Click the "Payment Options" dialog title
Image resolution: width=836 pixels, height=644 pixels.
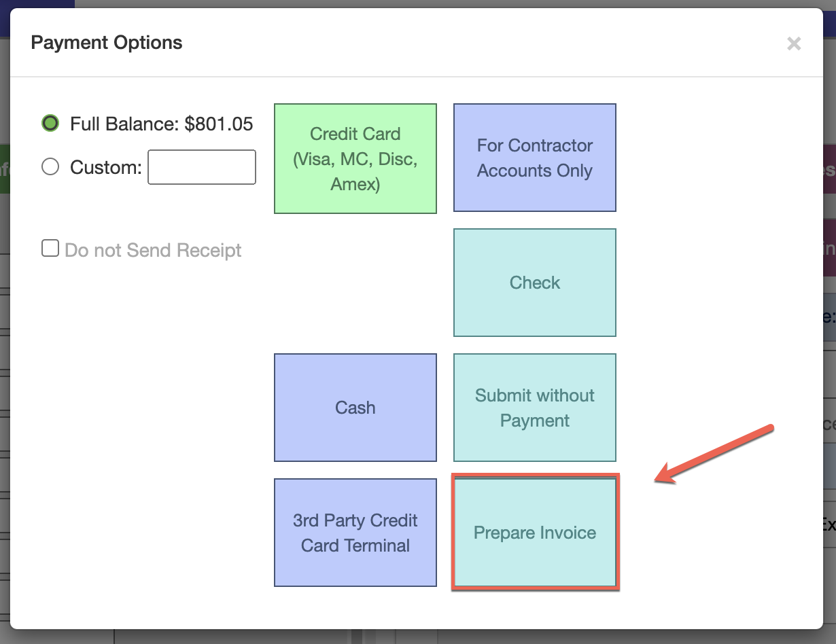pyautogui.click(x=107, y=43)
